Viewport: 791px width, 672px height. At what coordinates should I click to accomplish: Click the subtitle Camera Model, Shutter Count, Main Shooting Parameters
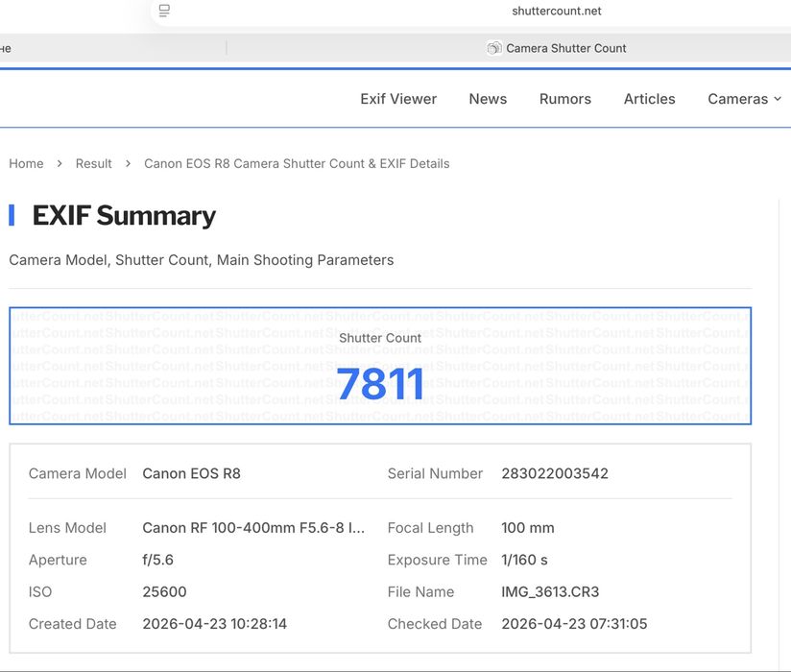click(202, 260)
